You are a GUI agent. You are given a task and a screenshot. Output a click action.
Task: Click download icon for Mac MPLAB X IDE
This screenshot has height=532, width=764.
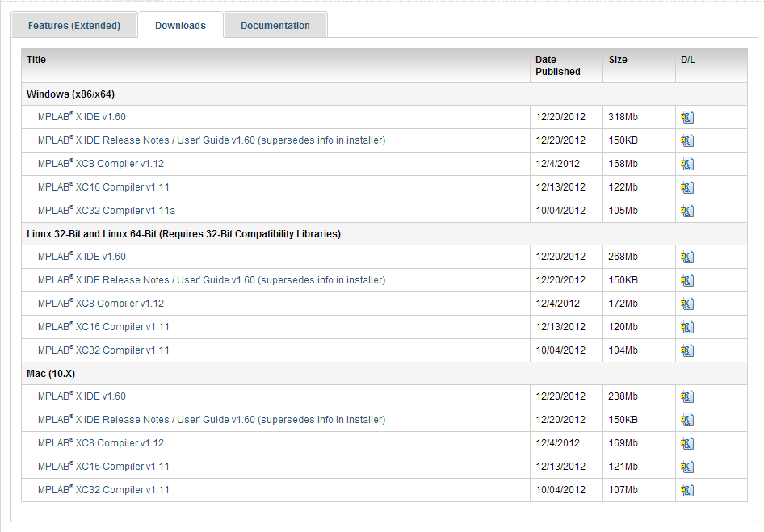pos(687,397)
